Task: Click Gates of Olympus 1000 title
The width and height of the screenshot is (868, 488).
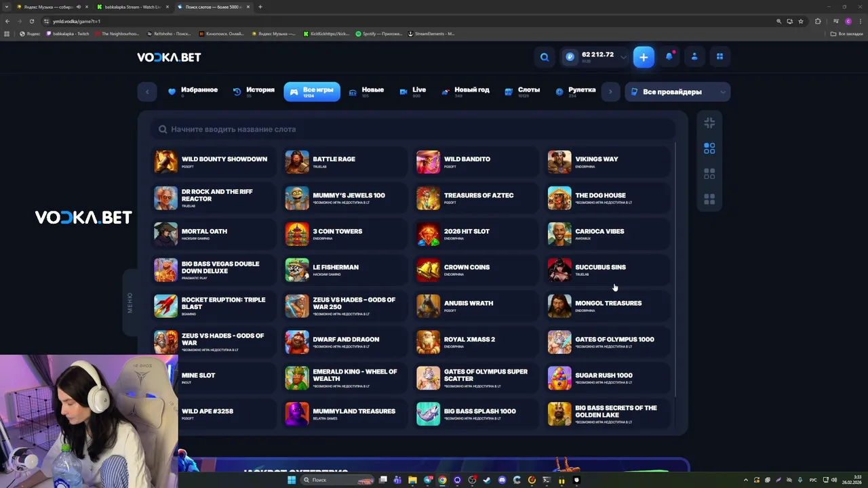Action: coord(614,339)
